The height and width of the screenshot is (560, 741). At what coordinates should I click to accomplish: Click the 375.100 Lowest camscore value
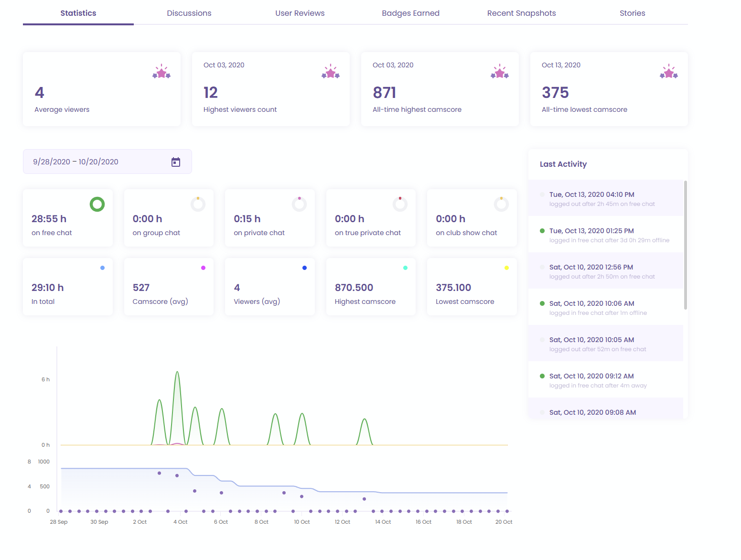click(x=453, y=288)
